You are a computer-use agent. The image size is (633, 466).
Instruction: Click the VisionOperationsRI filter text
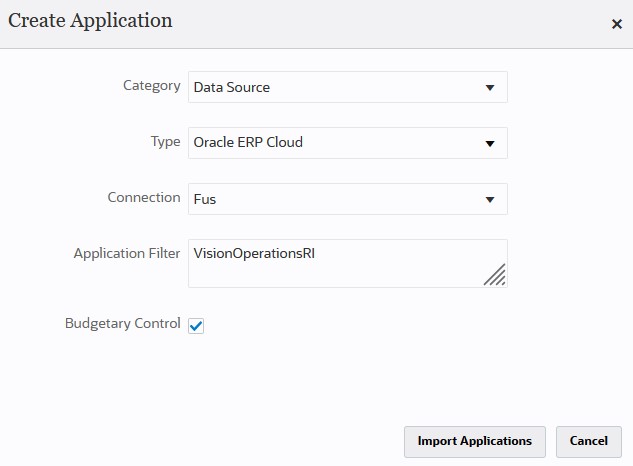[x=261, y=253]
